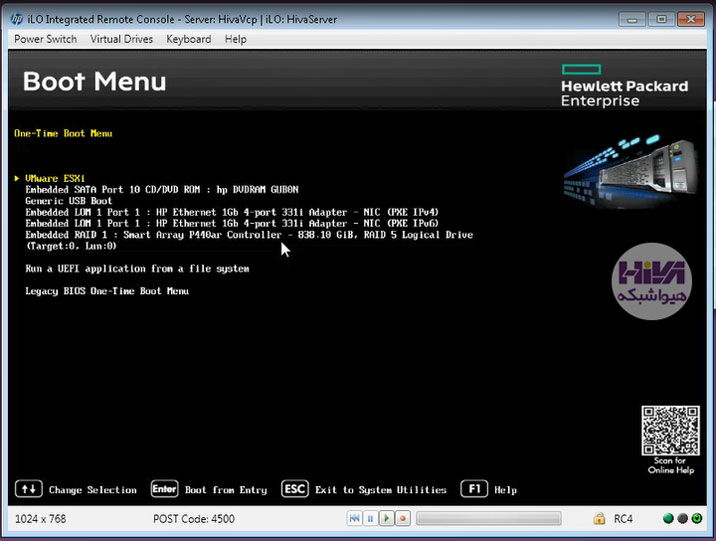The image size is (716, 541).
Task: Click the HP logo in the title bar
Action: (x=16, y=19)
